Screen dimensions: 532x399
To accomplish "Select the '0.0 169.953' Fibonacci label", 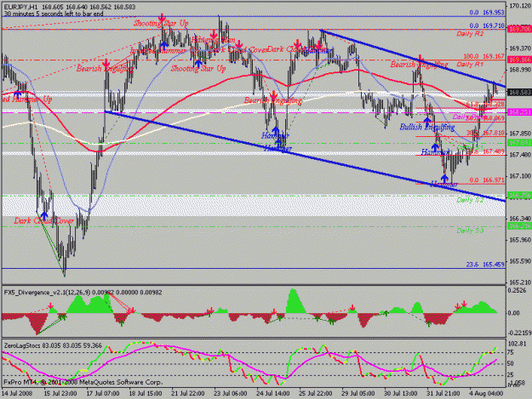I will 487,13.
